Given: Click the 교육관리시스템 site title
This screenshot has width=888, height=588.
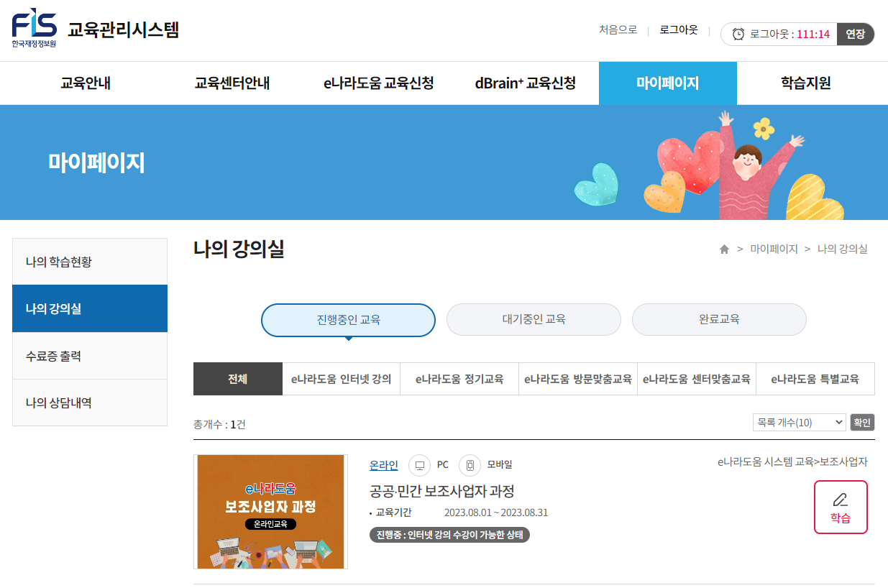Looking at the screenshot, I should click(x=124, y=30).
